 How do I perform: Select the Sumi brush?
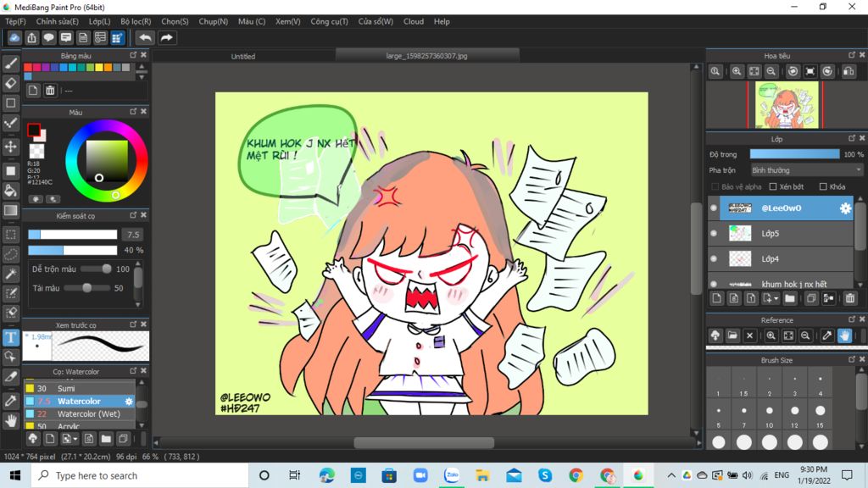(x=79, y=388)
